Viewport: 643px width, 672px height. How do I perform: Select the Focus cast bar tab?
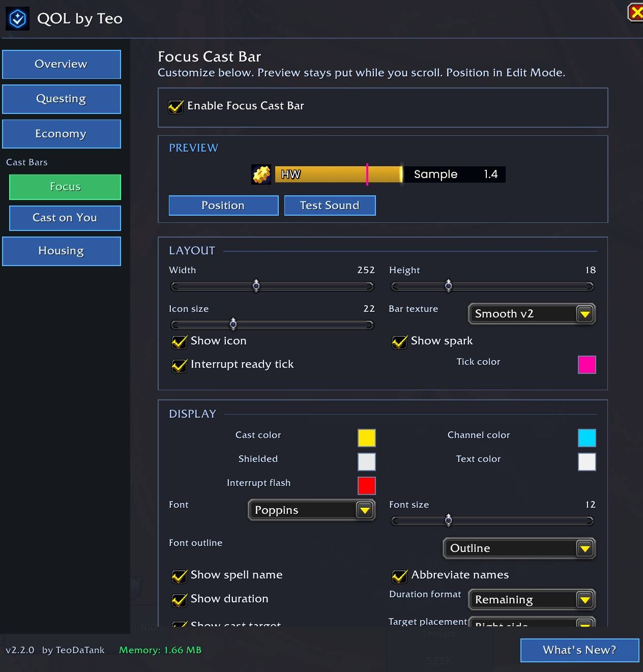coord(65,187)
